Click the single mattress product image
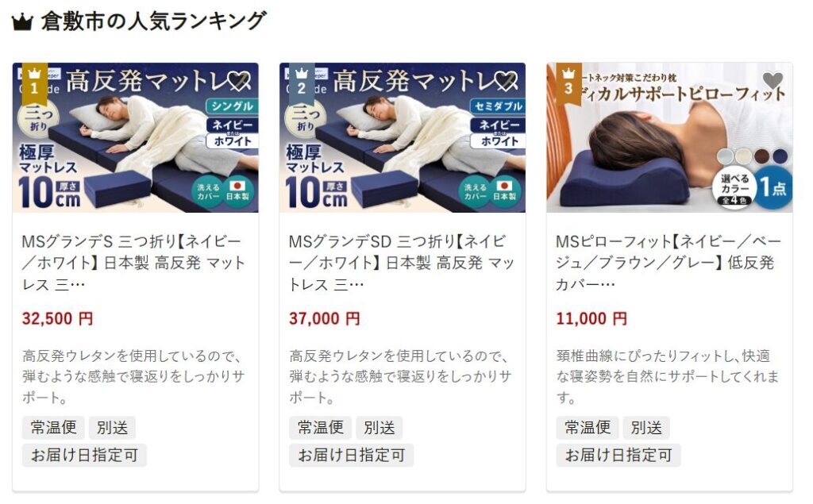The height and width of the screenshot is (504, 813). coord(135,137)
